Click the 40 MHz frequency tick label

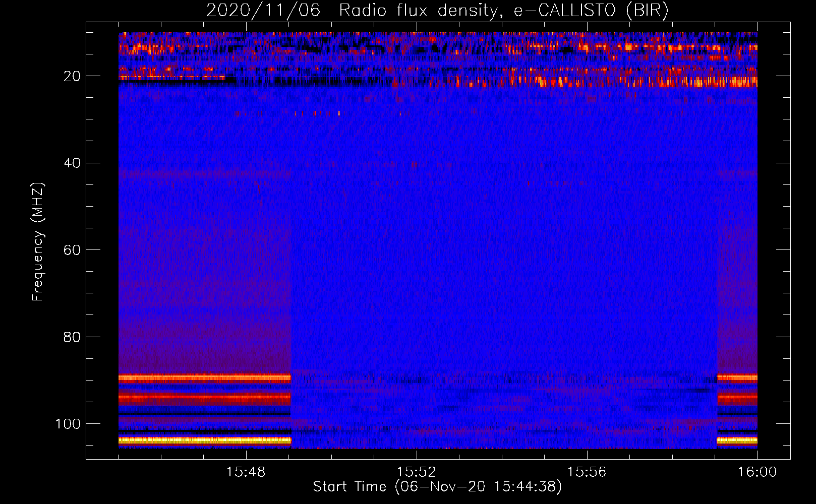[72, 163]
